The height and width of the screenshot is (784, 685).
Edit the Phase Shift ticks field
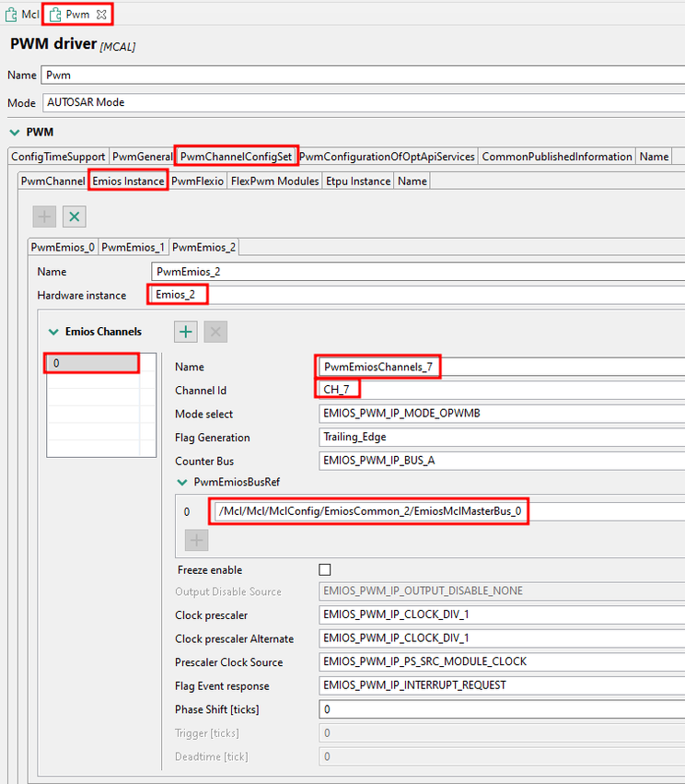coord(502,709)
